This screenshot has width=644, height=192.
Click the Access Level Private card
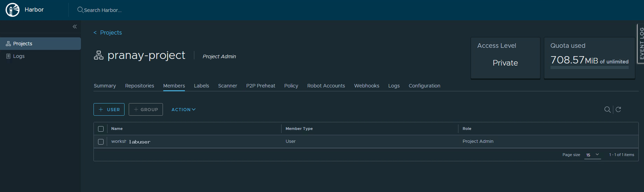[506, 58]
